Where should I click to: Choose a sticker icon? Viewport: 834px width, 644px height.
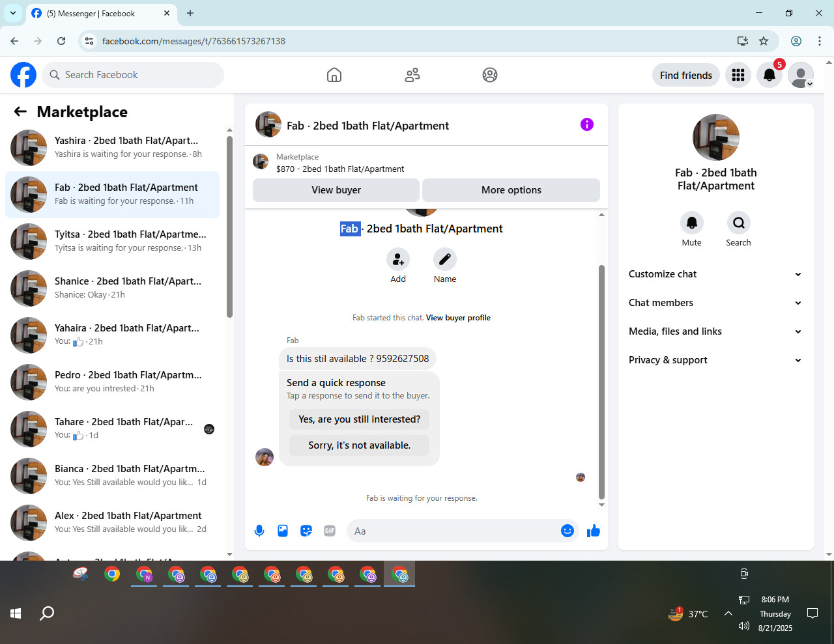click(x=306, y=531)
